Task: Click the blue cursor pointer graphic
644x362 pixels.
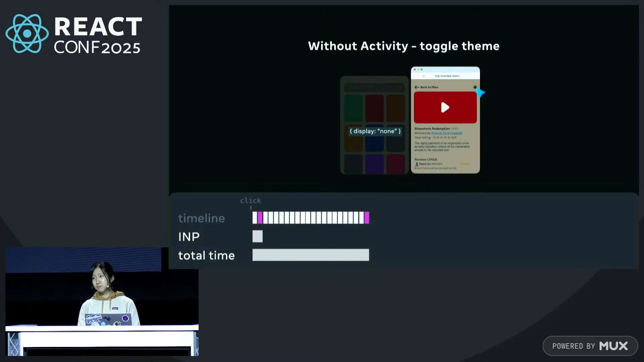Action: point(480,93)
